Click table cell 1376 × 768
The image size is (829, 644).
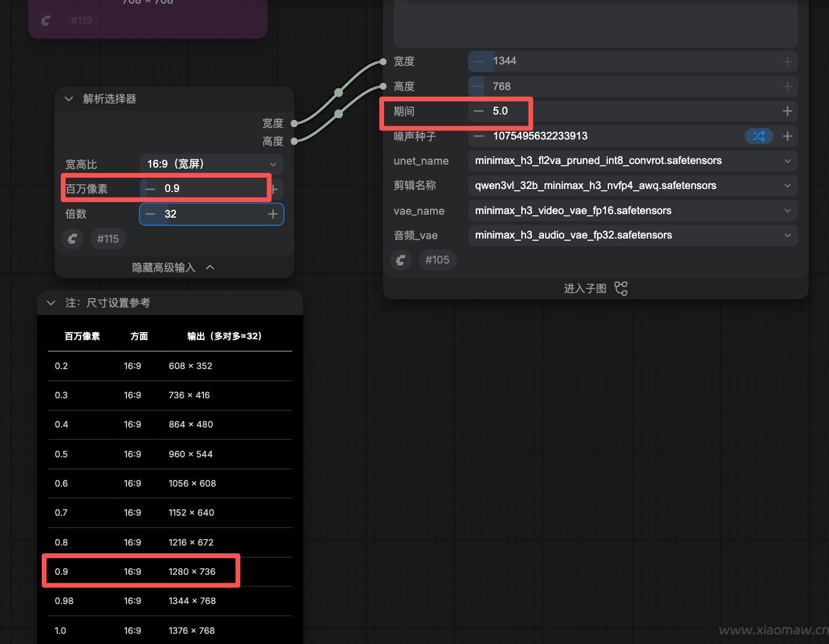(191, 631)
